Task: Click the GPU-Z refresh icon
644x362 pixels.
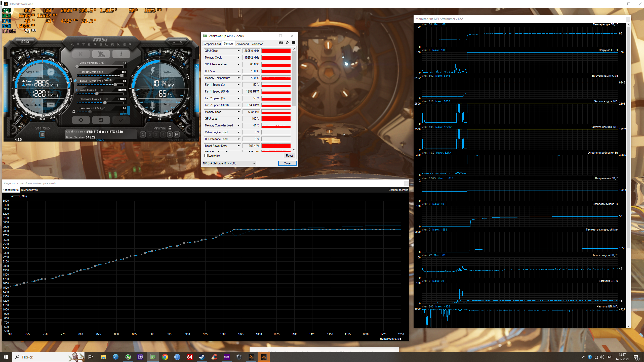Action: click(x=287, y=43)
